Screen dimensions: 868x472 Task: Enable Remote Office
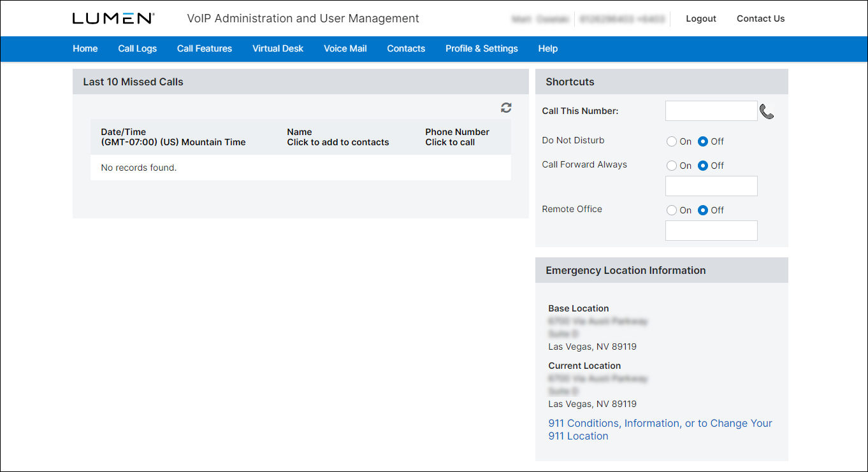pyautogui.click(x=672, y=210)
